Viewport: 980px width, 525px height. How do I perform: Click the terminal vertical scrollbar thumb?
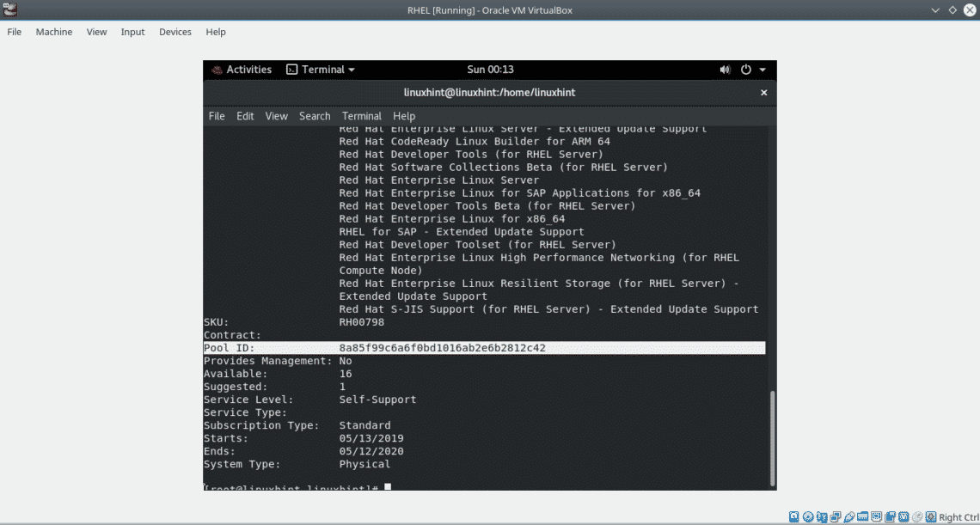tap(773, 438)
